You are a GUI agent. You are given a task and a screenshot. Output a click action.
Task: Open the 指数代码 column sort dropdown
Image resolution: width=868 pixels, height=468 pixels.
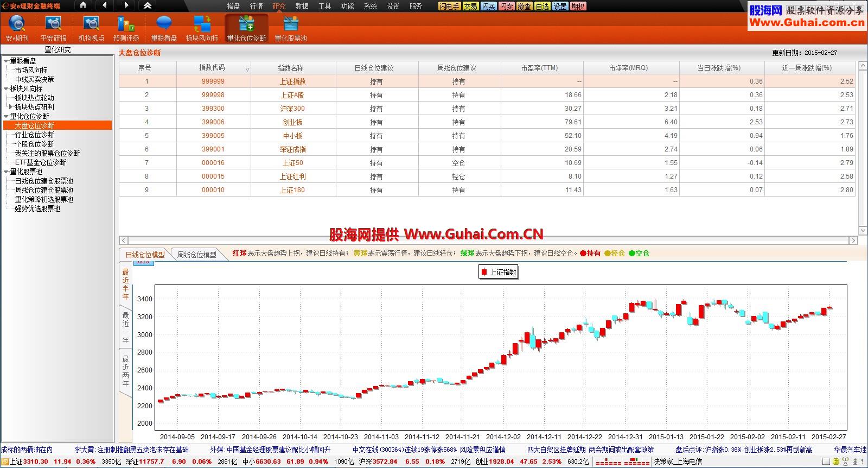(x=247, y=69)
